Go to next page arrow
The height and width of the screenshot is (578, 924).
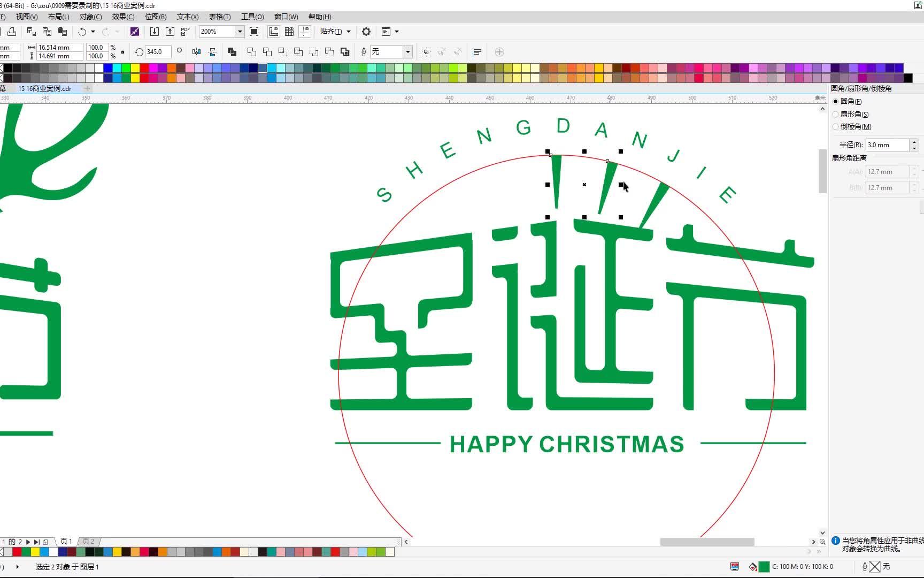coord(28,542)
